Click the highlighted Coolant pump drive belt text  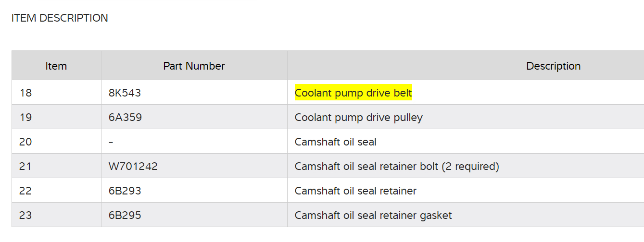tap(353, 93)
